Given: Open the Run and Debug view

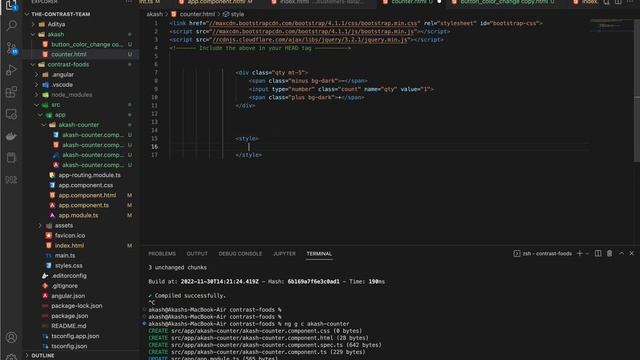Looking at the screenshot, I should click(11, 70).
